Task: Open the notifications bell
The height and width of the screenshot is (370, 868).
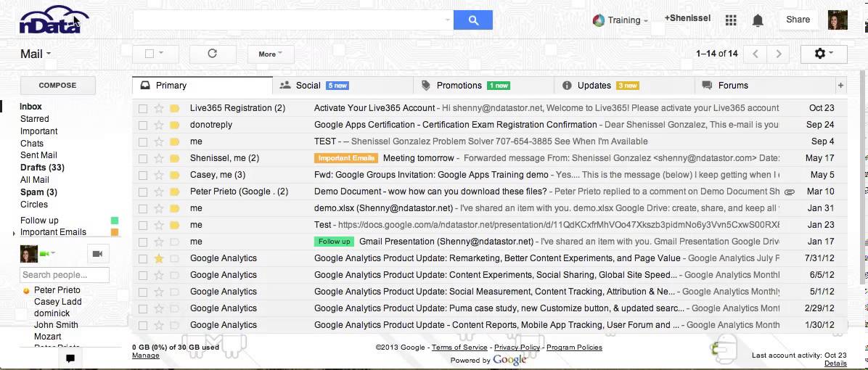Action: 758,20
